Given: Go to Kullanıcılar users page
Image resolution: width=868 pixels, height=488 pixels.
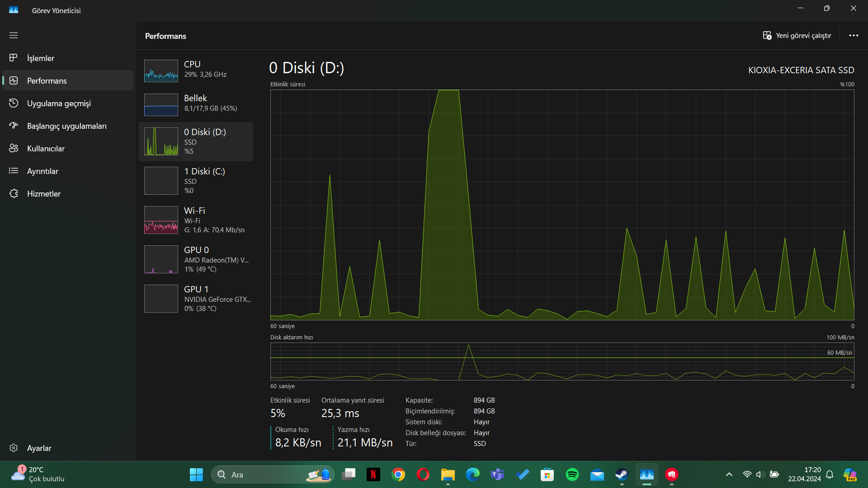Looking at the screenshot, I should (x=46, y=149).
